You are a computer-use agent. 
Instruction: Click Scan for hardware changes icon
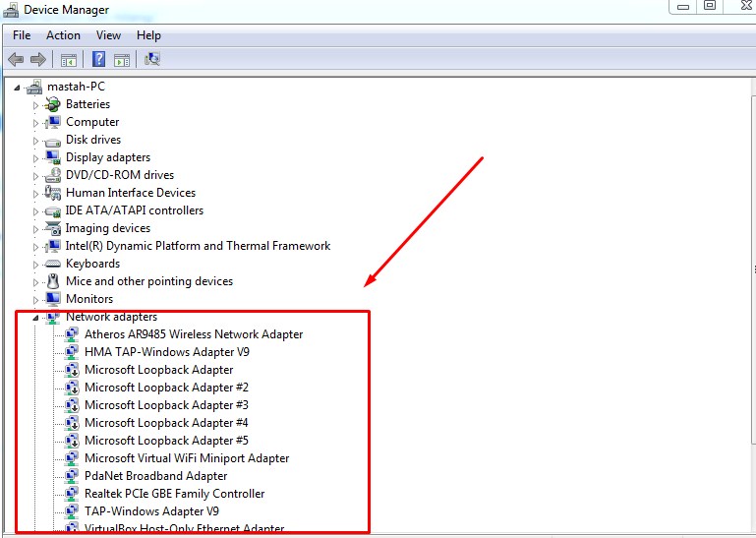(151, 59)
